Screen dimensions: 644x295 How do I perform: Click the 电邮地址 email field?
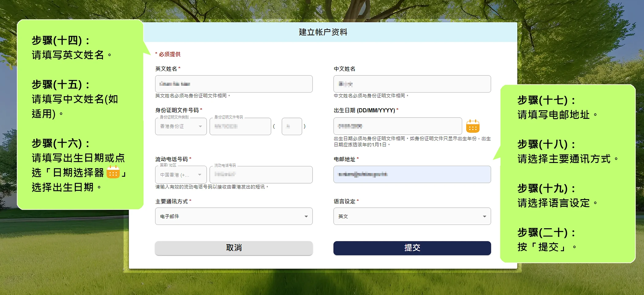tap(412, 175)
